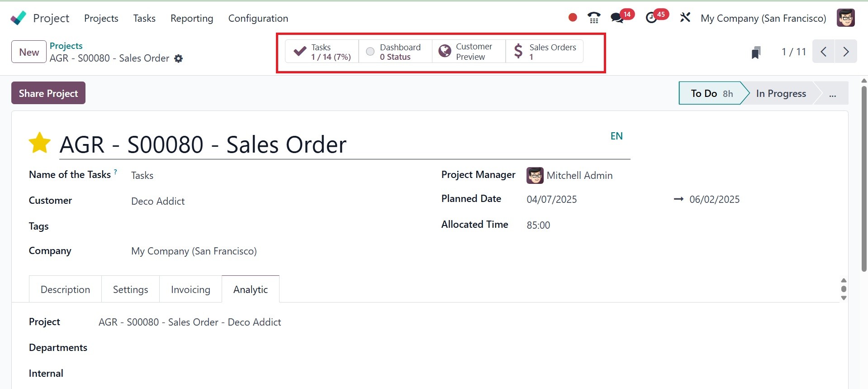Click the Name of the Tasks help tooltip
The height and width of the screenshot is (389, 868).
coord(115,172)
